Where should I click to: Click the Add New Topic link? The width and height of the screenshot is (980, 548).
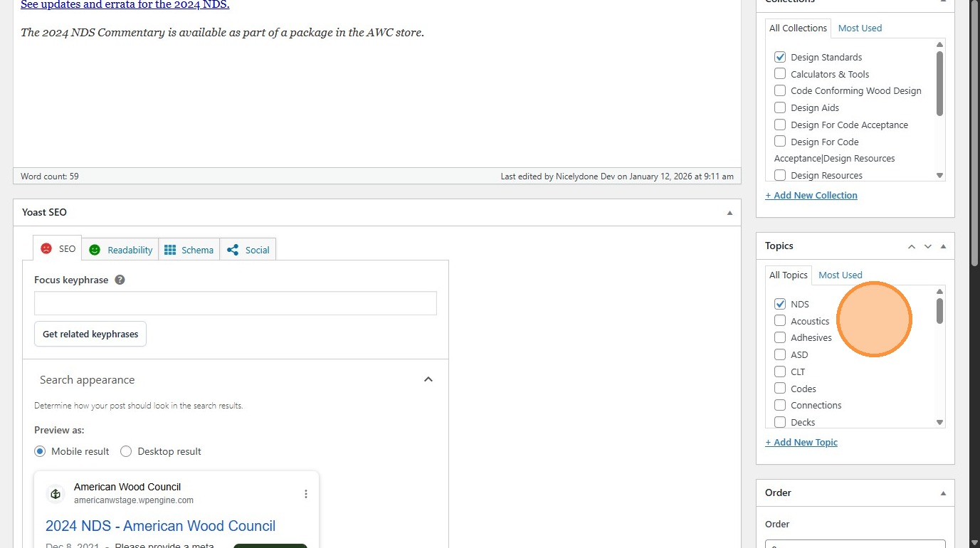(x=801, y=442)
